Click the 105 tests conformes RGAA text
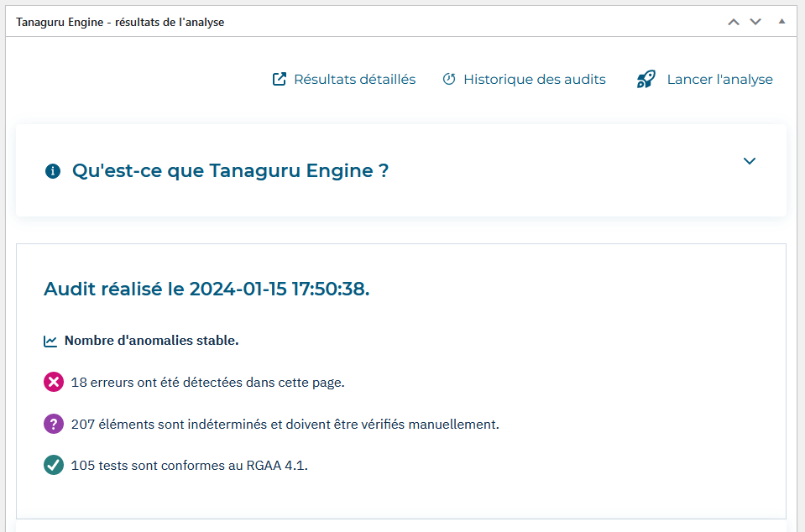The width and height of the screenshot is (805, 532). [x=190, y=466]
